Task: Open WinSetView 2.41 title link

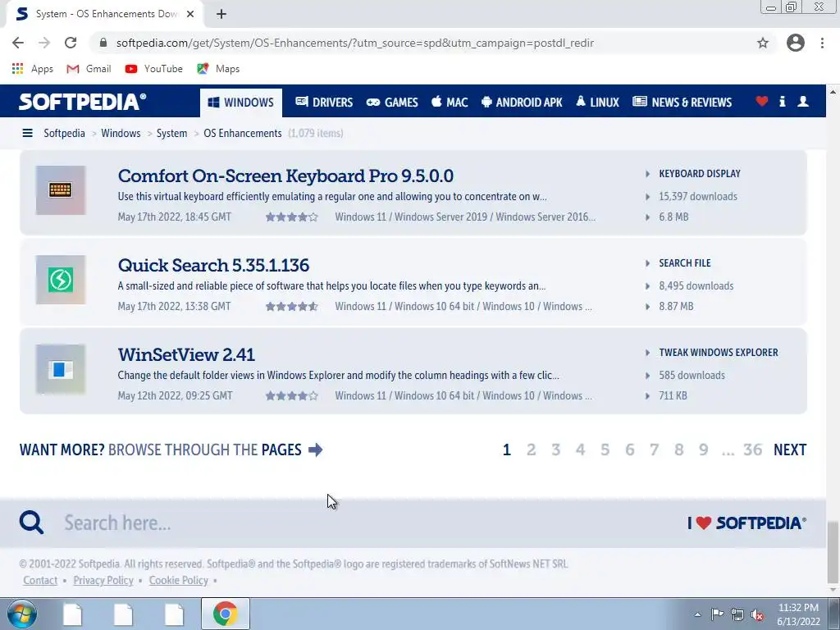Action: 186,354
